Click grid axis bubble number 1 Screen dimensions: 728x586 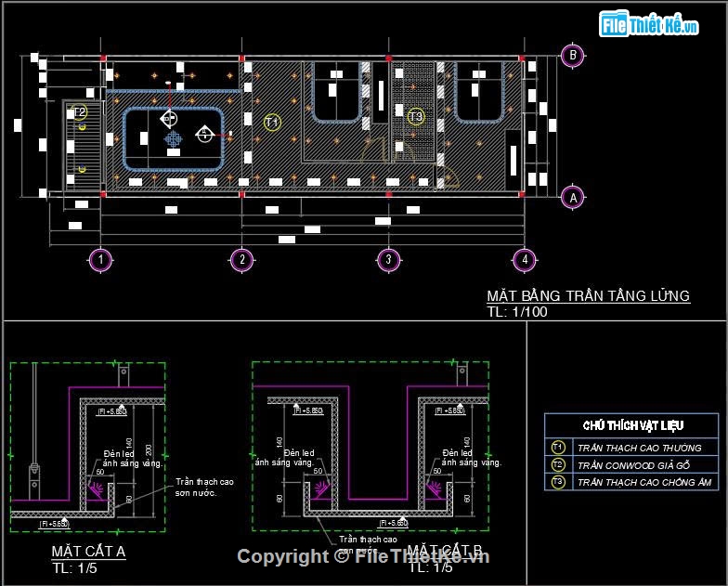click(x=100, y=260)
